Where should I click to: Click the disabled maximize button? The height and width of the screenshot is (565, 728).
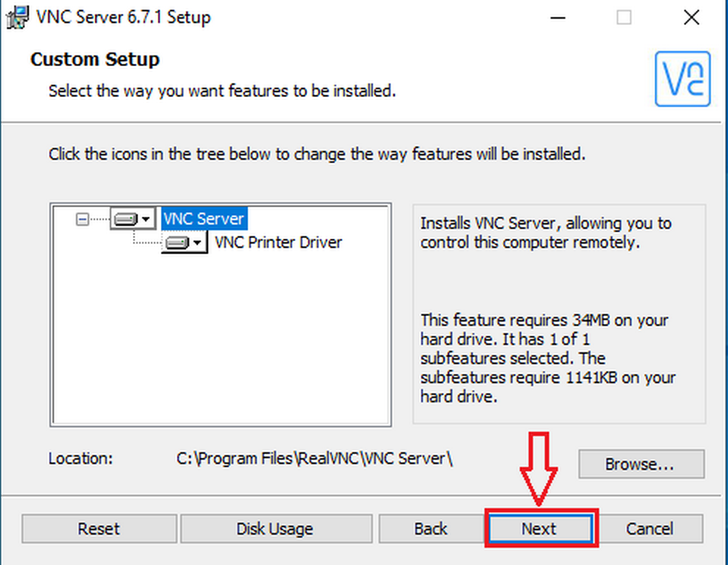(624, 18)
